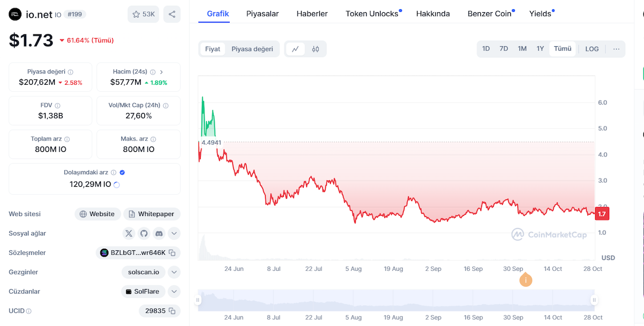Open the GitHub social link
The width and height of the screenshot is (644, 326).
(x=144, y=233)
